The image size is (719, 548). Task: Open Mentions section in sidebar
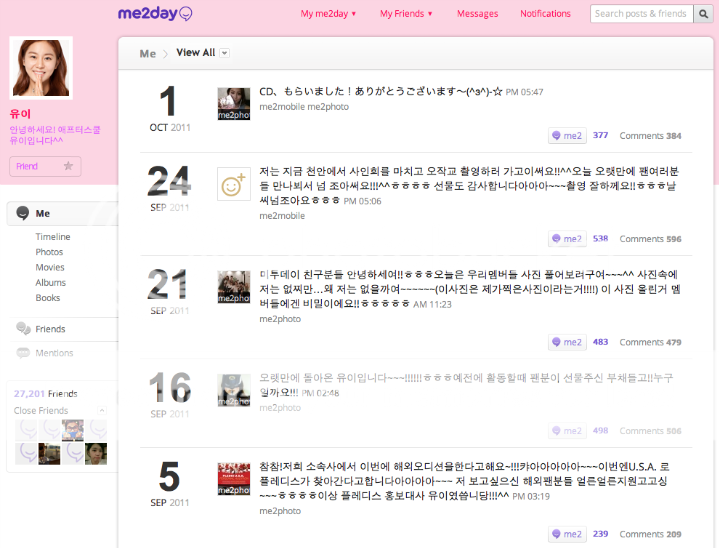(54, 353)
